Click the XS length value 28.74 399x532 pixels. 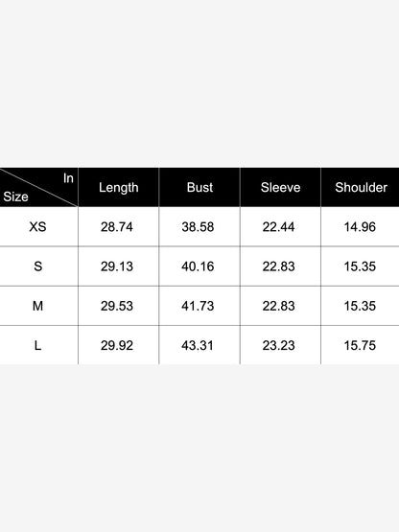tap(116, 226)
